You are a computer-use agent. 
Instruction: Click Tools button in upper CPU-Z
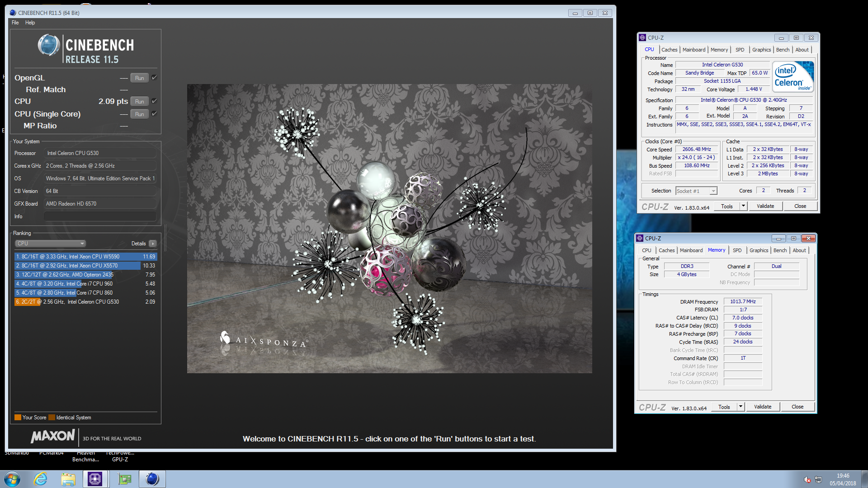[x=727, y=206]
